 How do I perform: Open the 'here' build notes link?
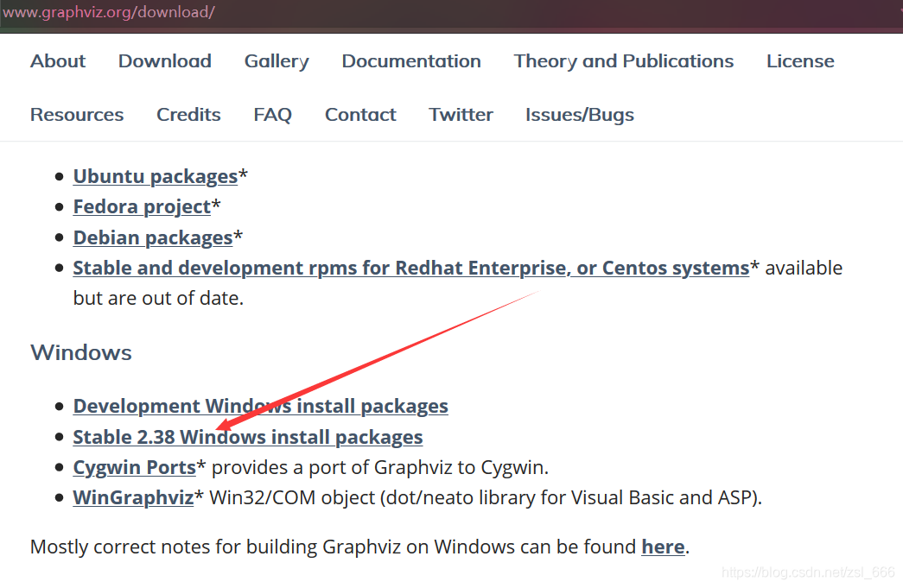tap(663, 547)
